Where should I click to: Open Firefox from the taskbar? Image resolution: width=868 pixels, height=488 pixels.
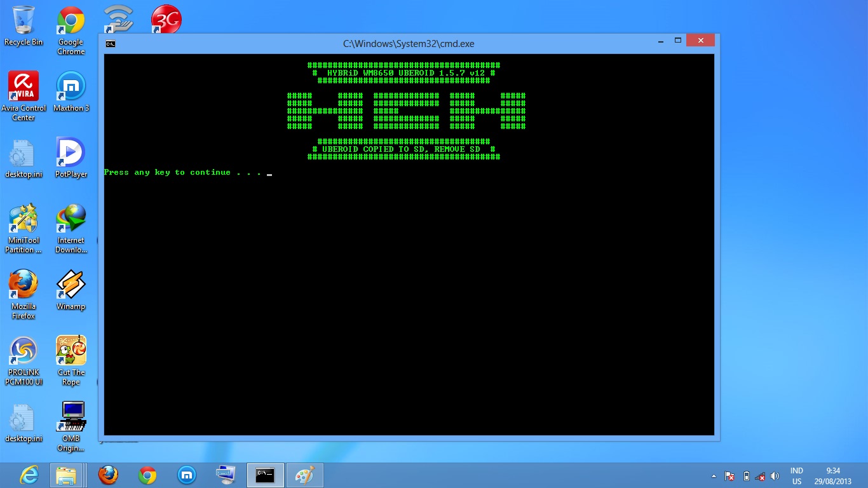(109, 475)
